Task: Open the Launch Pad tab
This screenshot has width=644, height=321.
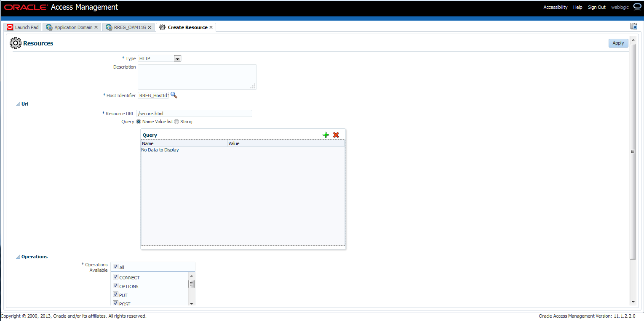Action: tap(22, 27)
